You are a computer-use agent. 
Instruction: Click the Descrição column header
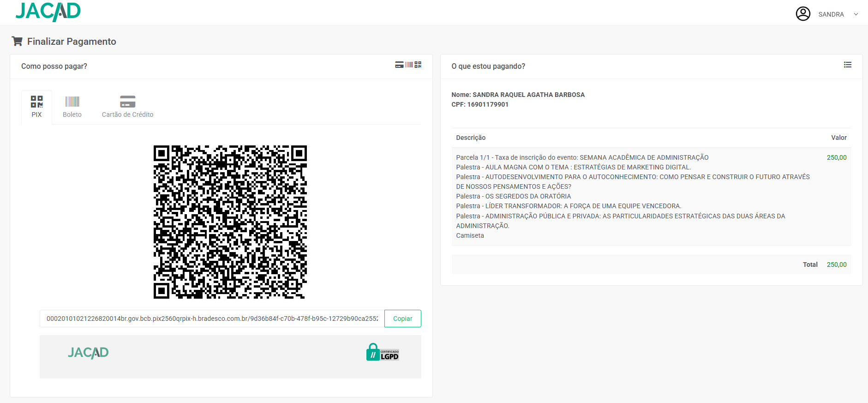(x=471, y=138)
